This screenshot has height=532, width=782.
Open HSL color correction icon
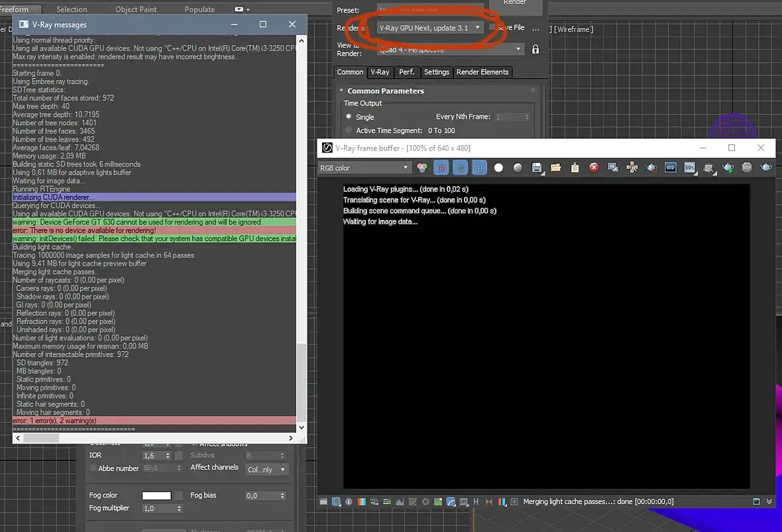click(x=374, y=502)
